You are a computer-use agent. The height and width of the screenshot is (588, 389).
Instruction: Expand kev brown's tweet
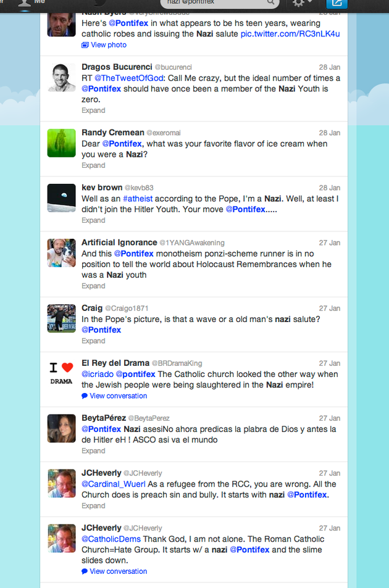click(93, 220)
